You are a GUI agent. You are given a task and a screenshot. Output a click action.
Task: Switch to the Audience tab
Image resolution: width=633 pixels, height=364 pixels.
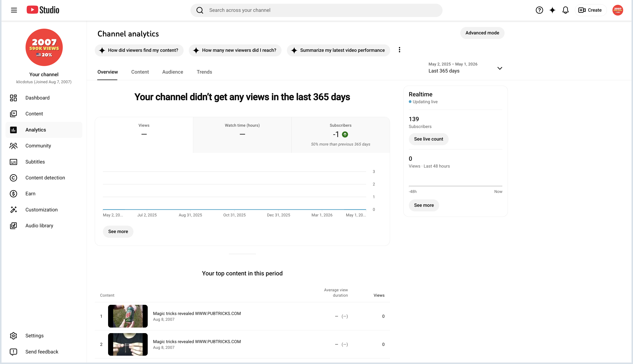pyautogui.click(x=173, y=72)
